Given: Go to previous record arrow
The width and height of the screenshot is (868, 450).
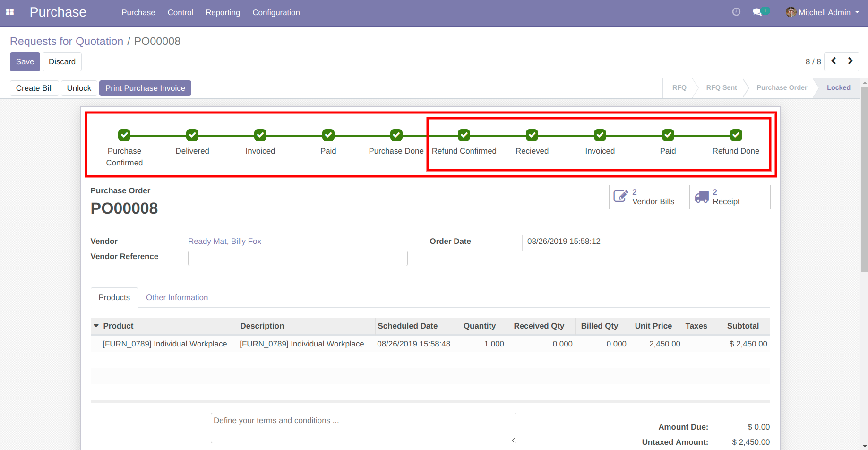Looking at the screenshot, I should coord(834,61).
